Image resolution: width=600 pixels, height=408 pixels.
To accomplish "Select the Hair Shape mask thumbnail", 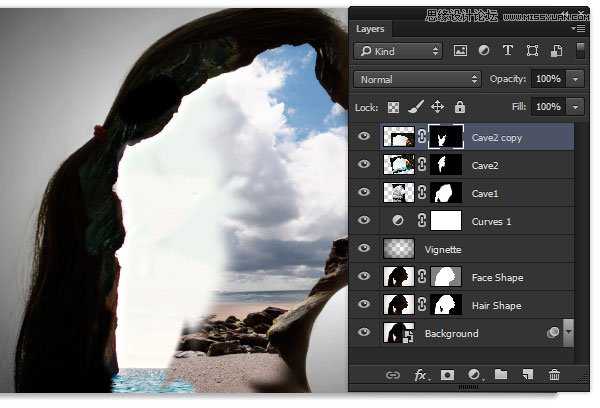I will pyautogui.click(x=446, y=304).
